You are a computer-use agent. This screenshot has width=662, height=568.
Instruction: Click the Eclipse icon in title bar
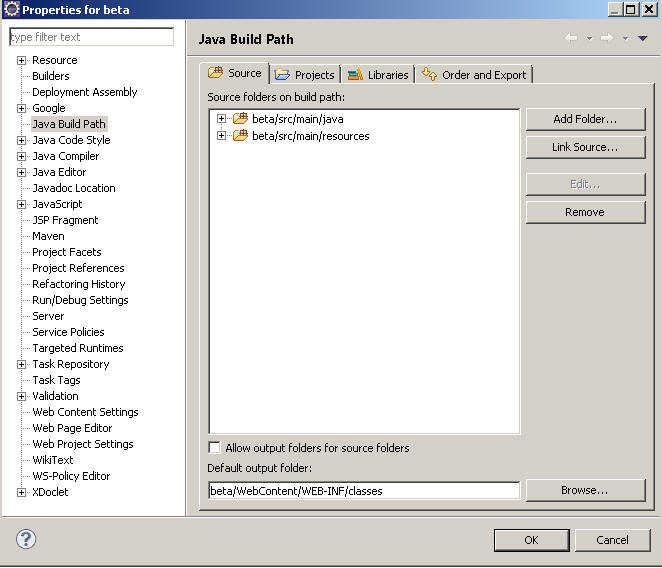11,9
